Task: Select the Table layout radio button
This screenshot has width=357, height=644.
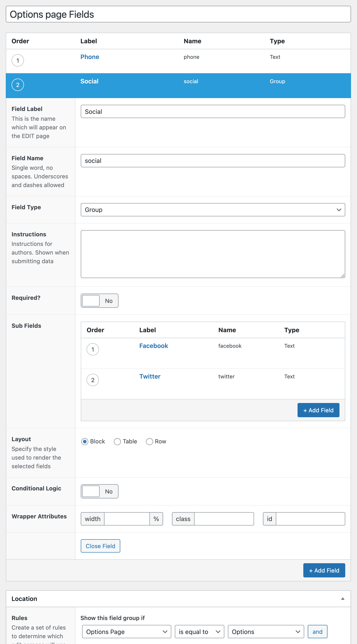Action: click(x=117, y=441)
